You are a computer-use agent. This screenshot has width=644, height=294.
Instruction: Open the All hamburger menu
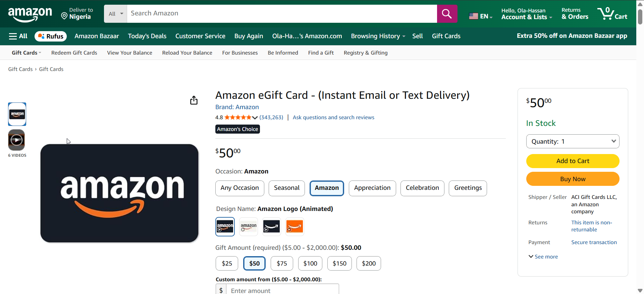[x=18, y=36]
